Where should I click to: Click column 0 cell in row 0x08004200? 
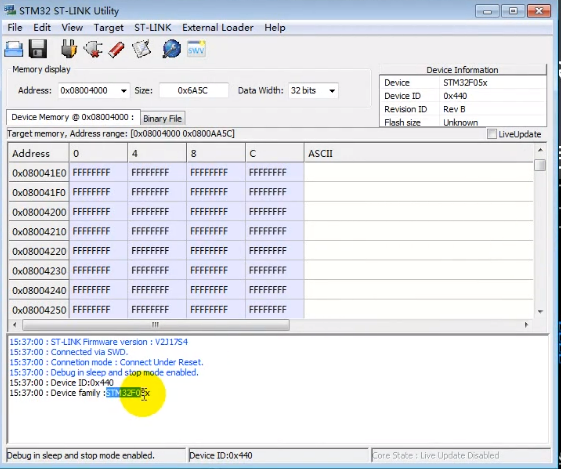[98, 212]
